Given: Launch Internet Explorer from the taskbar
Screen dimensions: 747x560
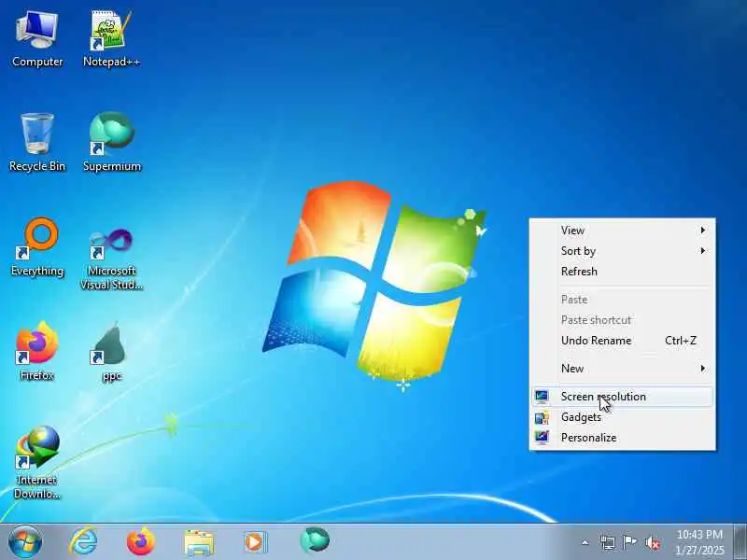Looking at the screenshot, I should (83, 541).
